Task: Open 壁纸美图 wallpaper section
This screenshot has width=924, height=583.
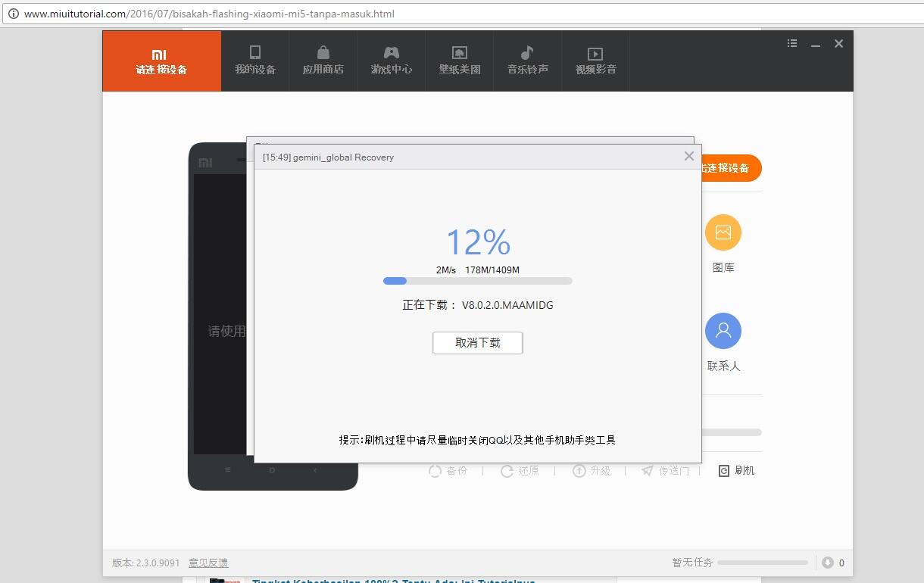Action: pos(460,61)
